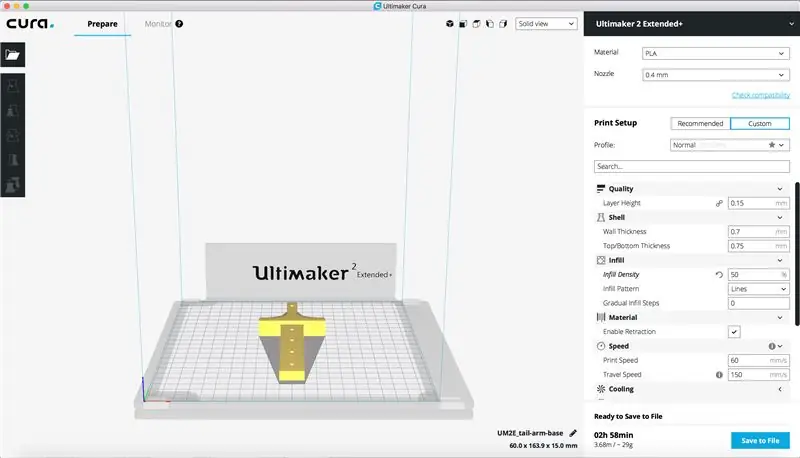
Task: Click the Material category bars icon
Action: 601,317
